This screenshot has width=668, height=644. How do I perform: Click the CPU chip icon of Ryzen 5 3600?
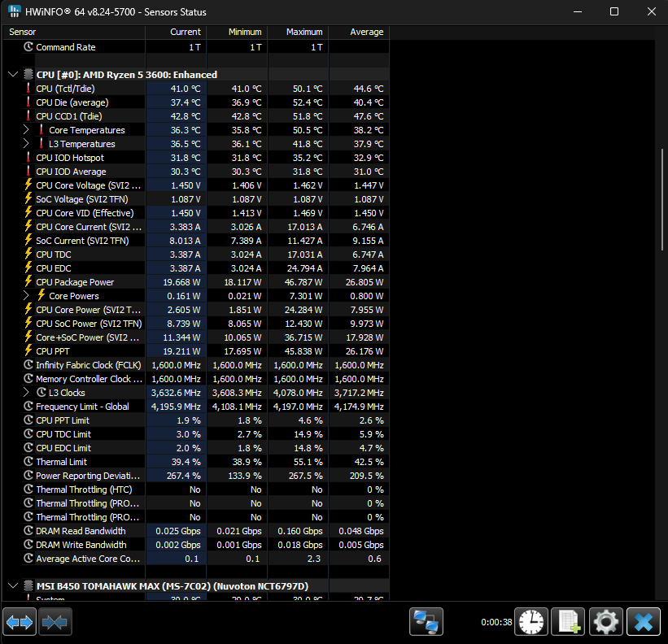coord(28,75)
